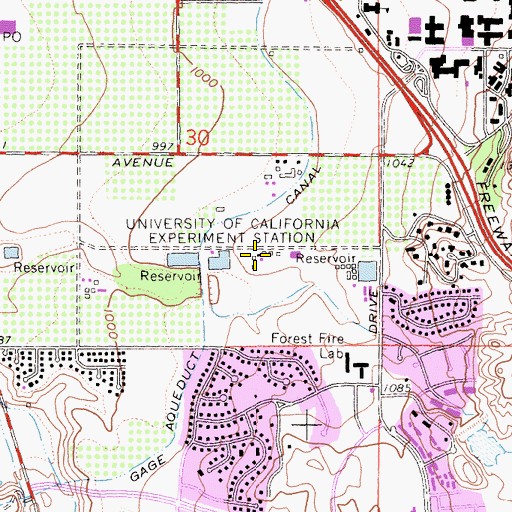Screen dimensions: 512x512
Task: Click the 'Forest Fire' label
Action: pos(307,339)
